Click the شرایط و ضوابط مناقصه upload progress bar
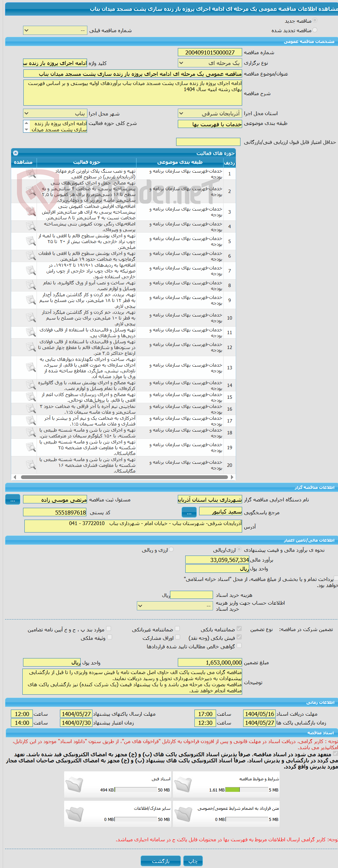Screen dimensions: 338x868 (247, 790)
